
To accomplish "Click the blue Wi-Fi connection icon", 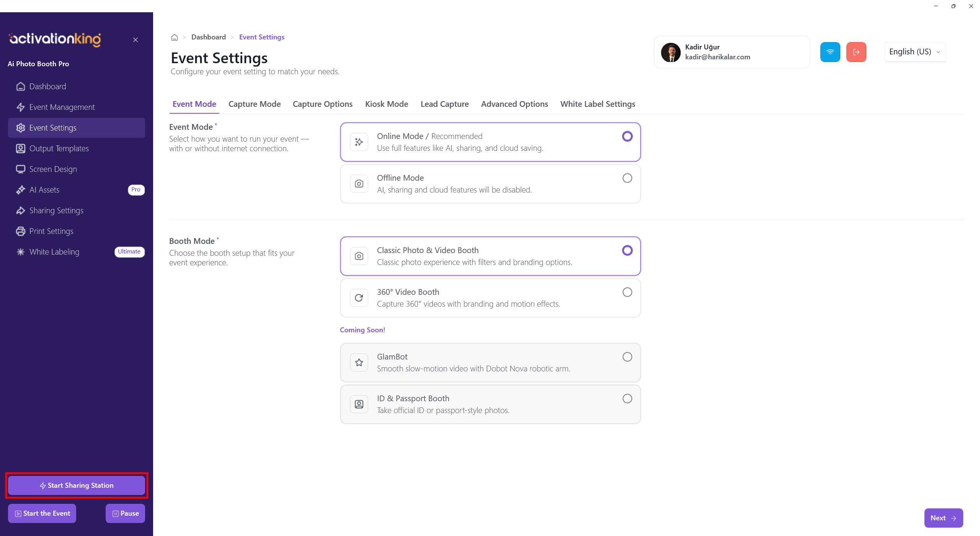I will tap(830, 52).
